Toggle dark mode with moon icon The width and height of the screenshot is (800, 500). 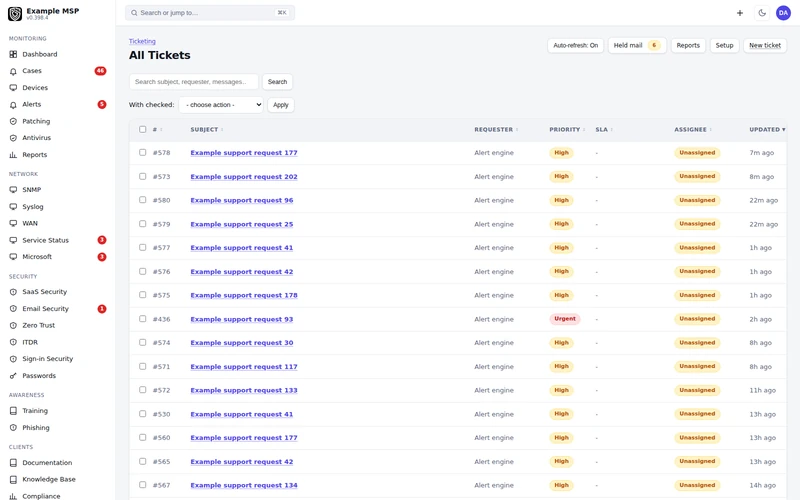pyautogui.click(x=762, y=13)
